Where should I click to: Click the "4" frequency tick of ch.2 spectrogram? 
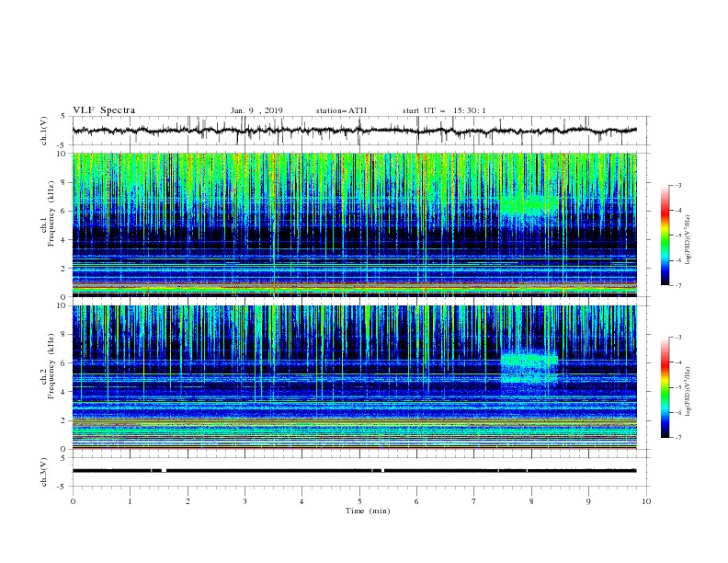pos(64,392)
